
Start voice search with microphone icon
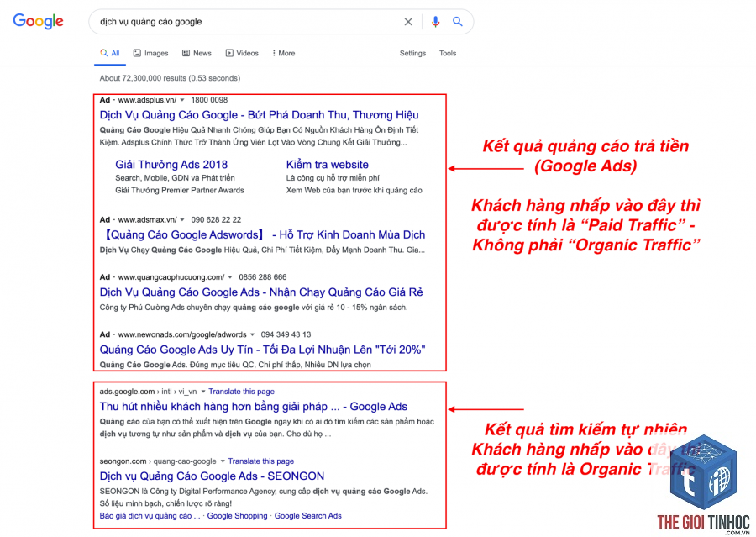click(435, 22)
